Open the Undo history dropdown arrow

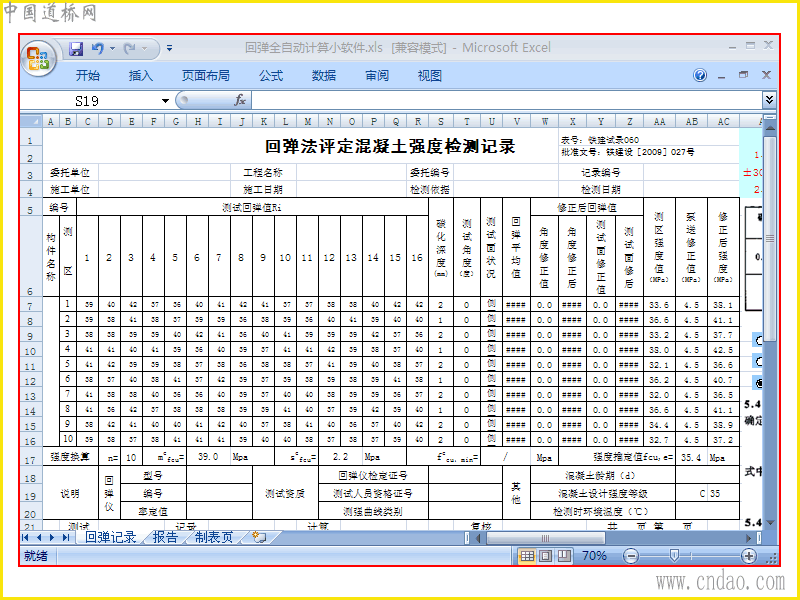[x=112, y=48]
